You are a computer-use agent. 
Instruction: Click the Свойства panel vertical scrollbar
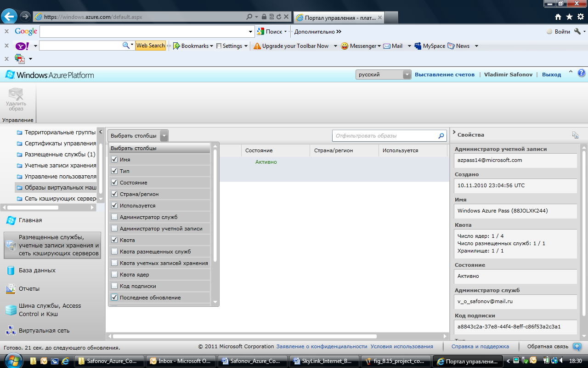584,233
